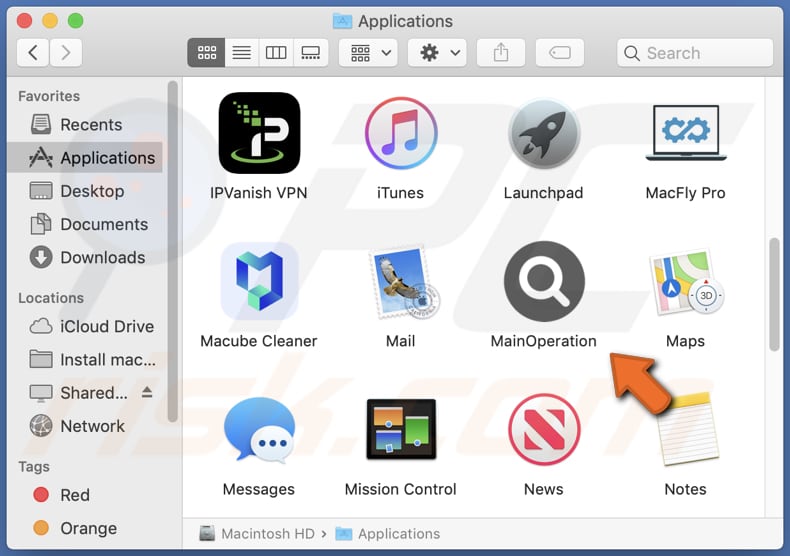Switch to gallery view

310,52
